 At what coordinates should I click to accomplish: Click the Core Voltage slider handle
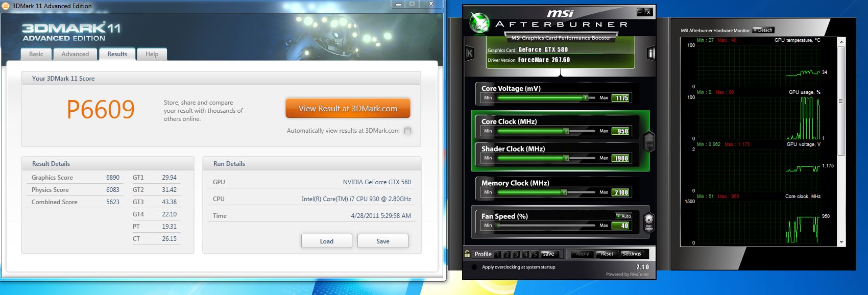[x=586, y=97]
